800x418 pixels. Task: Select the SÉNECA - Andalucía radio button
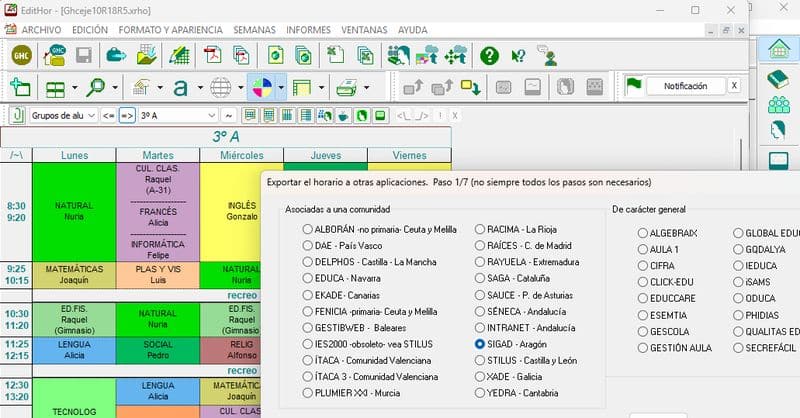click(x=520, y=311)
